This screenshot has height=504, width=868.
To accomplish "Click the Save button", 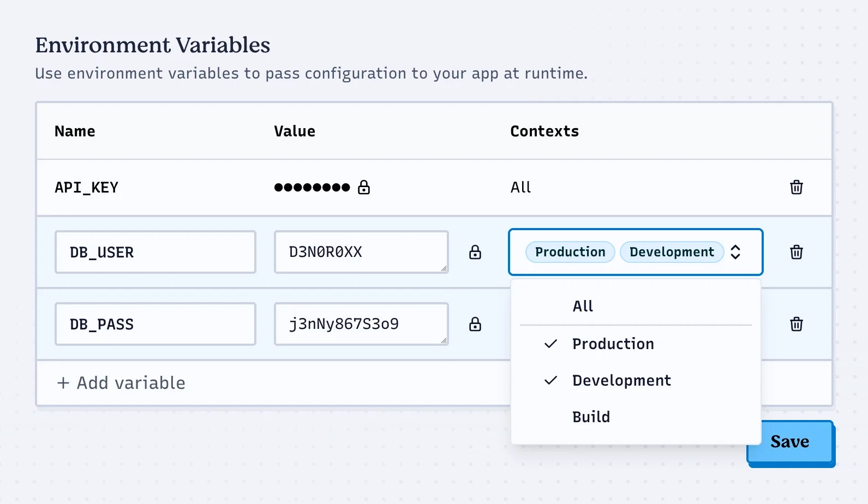I will coord(789,441).
